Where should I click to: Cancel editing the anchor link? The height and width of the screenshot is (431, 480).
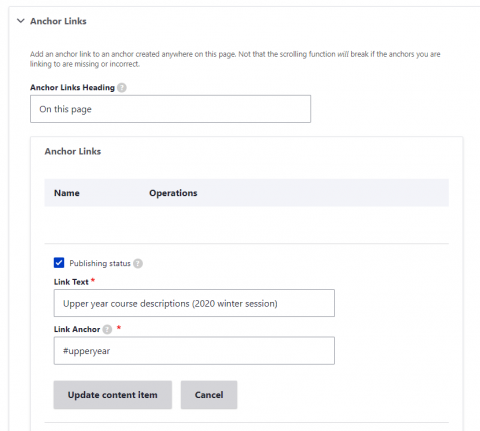tap(209, 395)
